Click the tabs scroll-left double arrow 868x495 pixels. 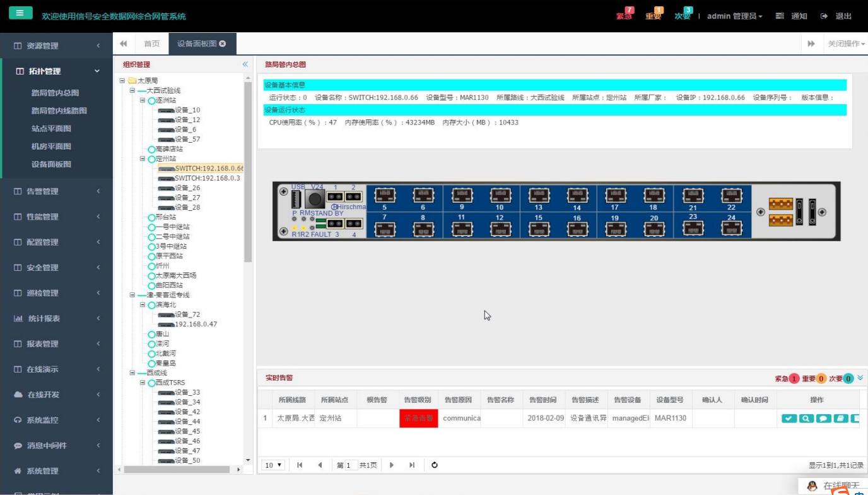point(124,44)
